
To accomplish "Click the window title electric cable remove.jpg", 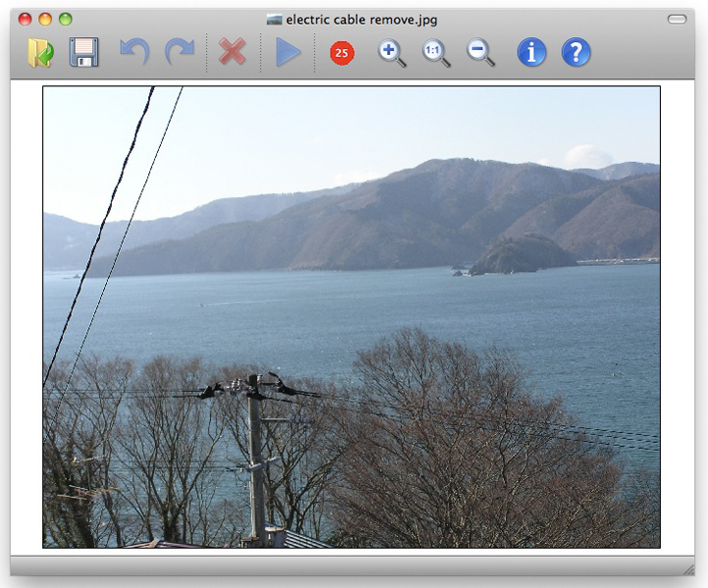I will pyautogui.click(x=361, y=20).
